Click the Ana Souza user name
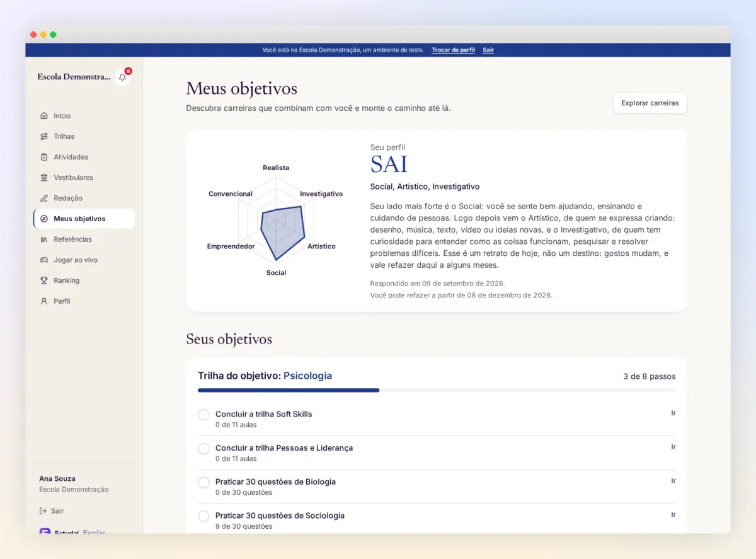This screenshot has width=756, height=559. pos(57,479)
